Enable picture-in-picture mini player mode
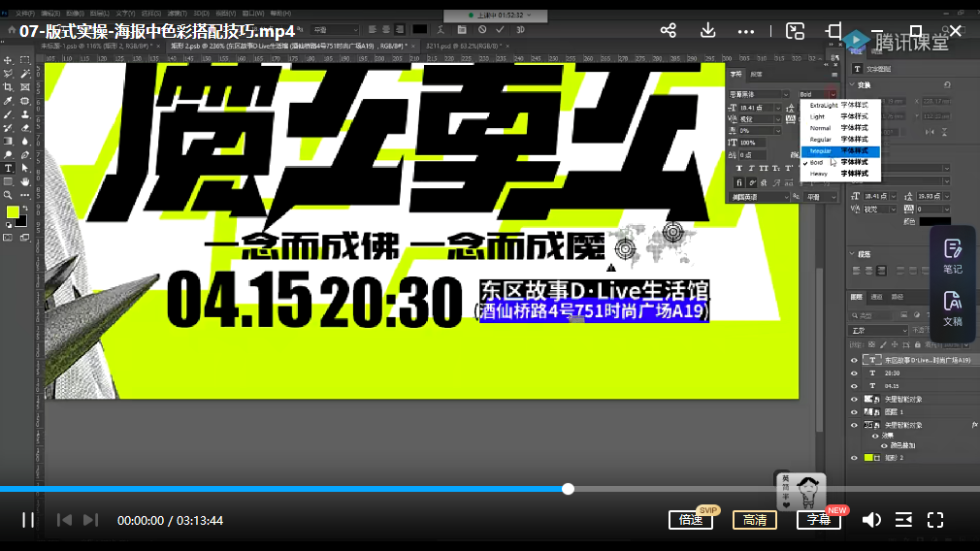 (795, 31)
